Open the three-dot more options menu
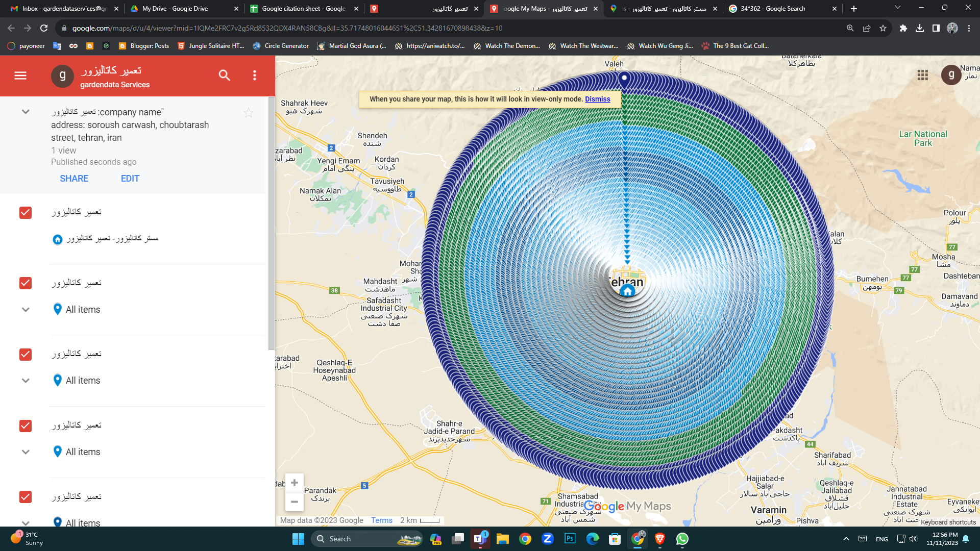Screen dimensions: 980x551 coord(255,76)
